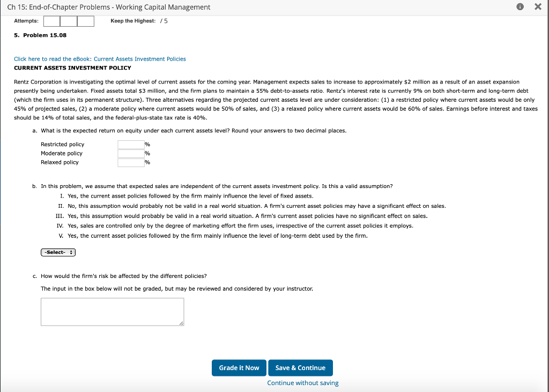Click the third Attempts box
The width and height of the screenshot is (549, 392).
(x=85, y=21)
